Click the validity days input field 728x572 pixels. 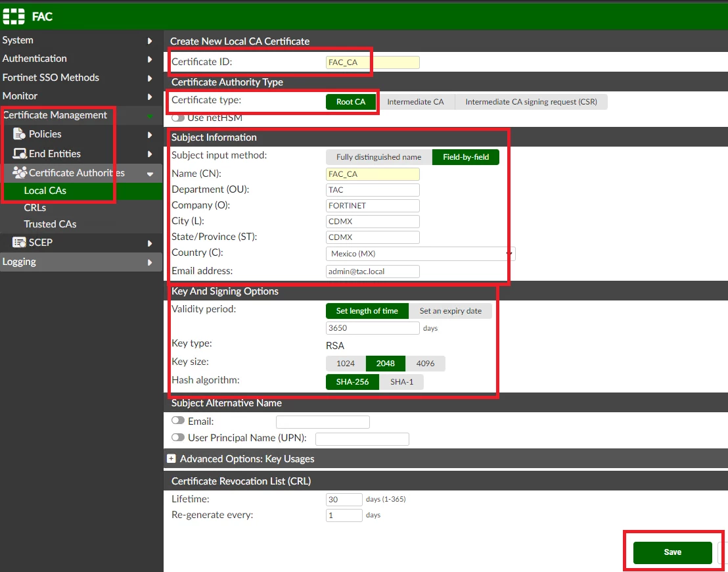click(373, 328)
